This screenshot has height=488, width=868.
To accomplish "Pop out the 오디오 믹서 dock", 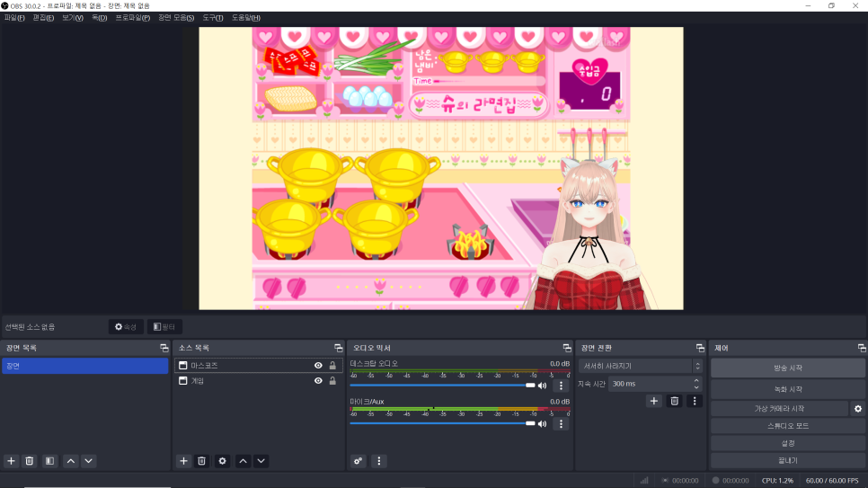I will [567, 348].
